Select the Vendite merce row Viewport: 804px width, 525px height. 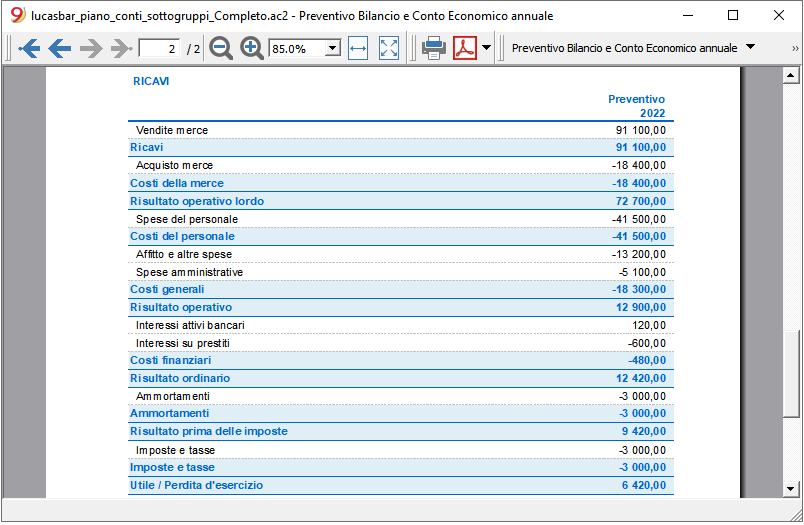[x=401, y=130]
